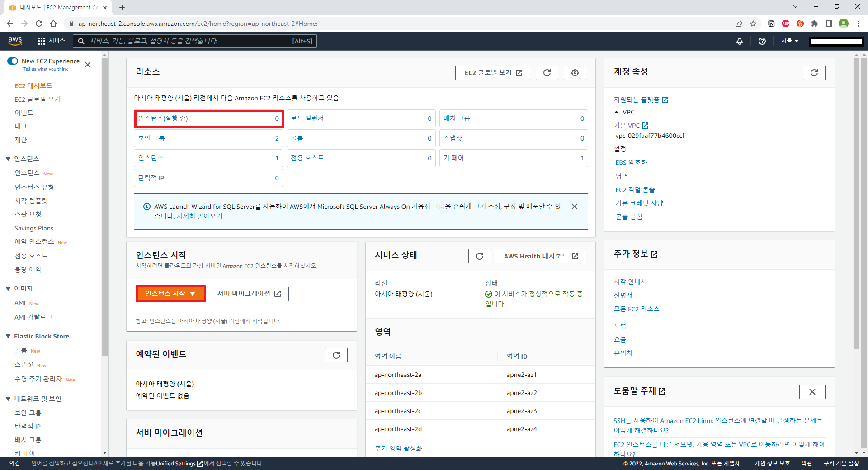Viewport: 868px width, 470px height.
Task: Open the 서울 region dropdown
Action: click(790, 41)
